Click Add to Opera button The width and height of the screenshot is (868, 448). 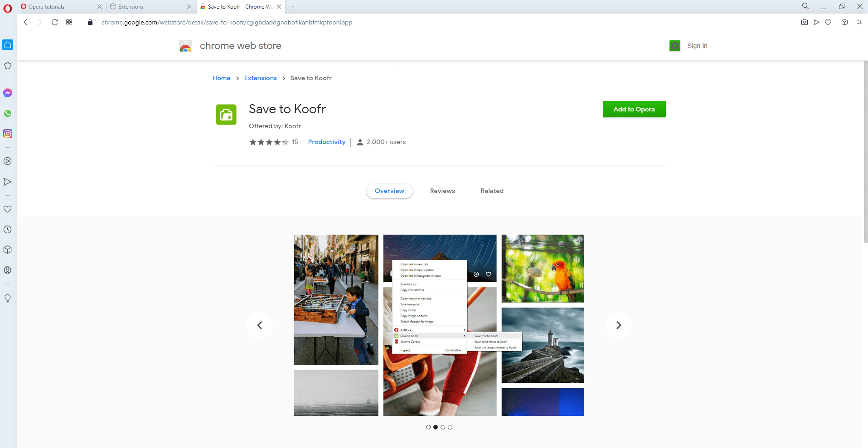(634, 109)
